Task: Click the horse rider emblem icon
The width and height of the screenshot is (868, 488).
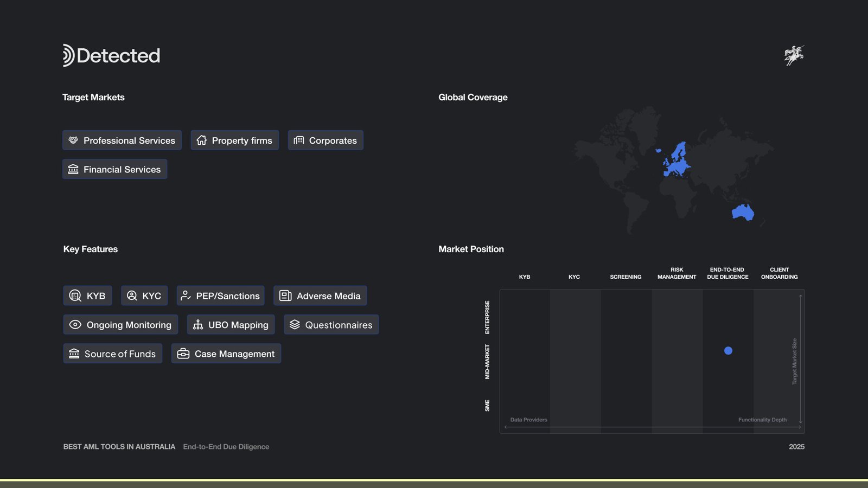Action: (x=794, y=55)
